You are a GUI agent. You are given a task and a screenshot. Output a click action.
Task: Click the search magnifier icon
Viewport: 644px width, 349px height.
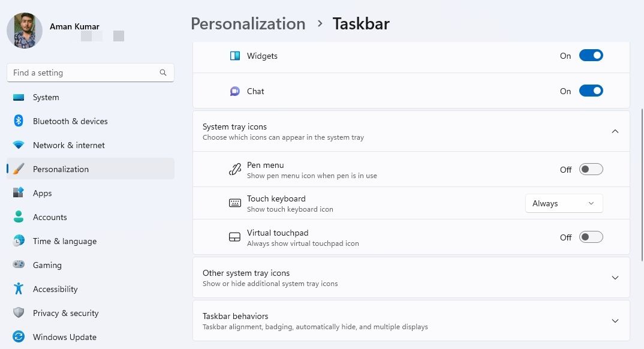(163, 73)
